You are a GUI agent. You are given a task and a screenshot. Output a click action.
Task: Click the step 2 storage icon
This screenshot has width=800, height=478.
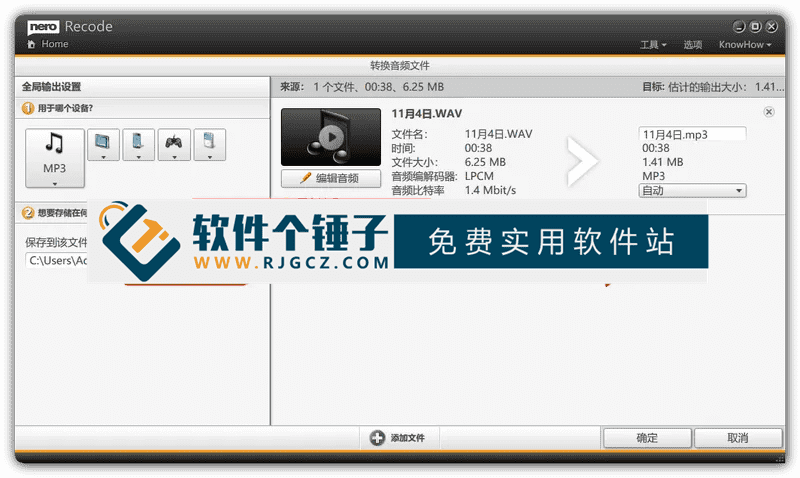(28, 213)
